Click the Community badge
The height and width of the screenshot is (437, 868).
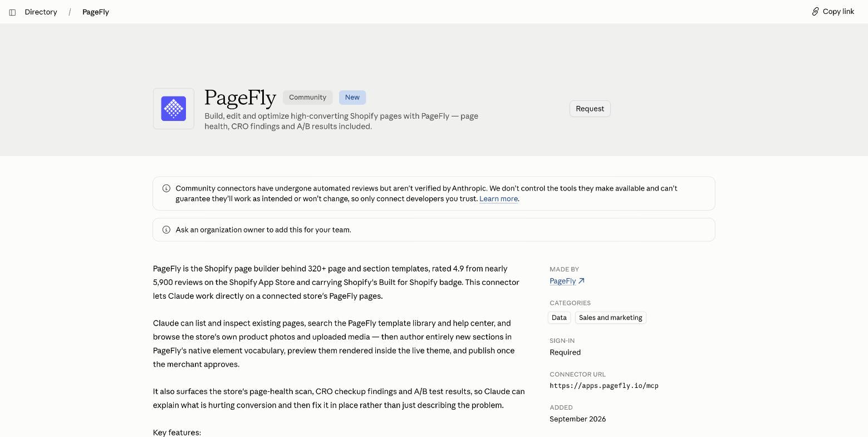(x=308, y=98)
